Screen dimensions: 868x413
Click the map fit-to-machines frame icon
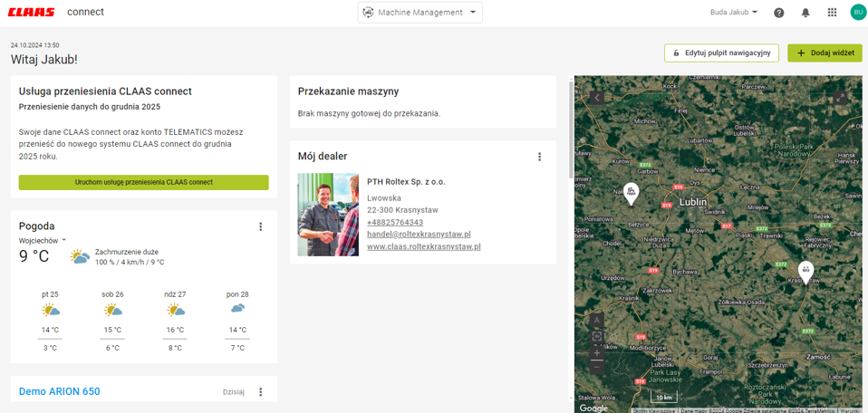point(596,336)
